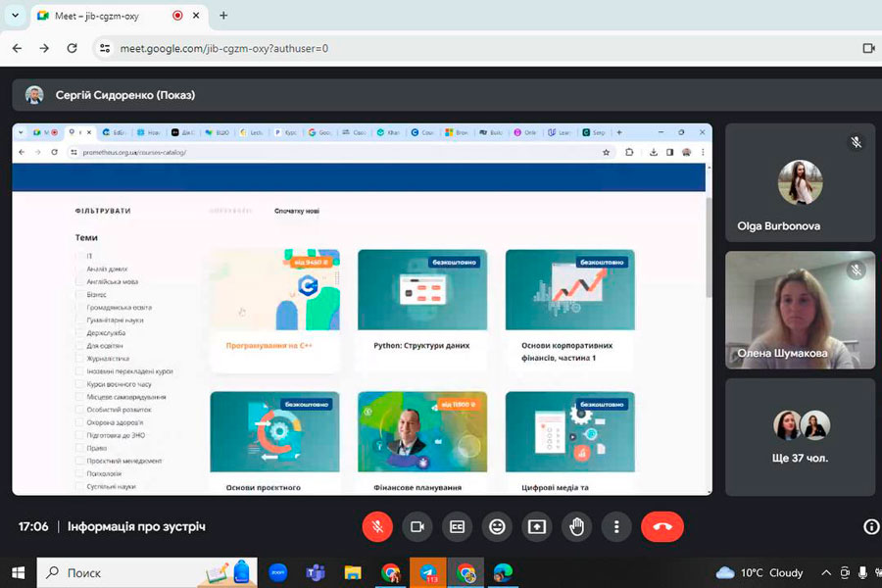Show hidden system tray icons
Viewport: 882px width, 588px height.
826,572
